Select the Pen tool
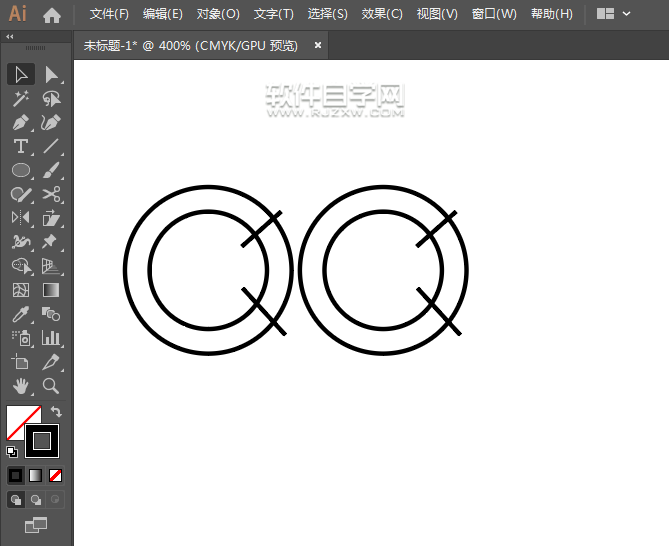 click(21, 122)
